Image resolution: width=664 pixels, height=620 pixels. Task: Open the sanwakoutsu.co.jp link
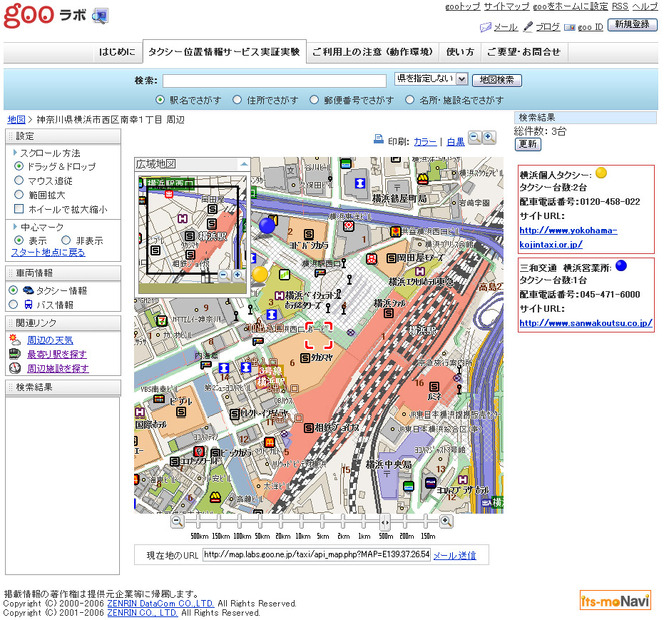[x=586, y=323]
